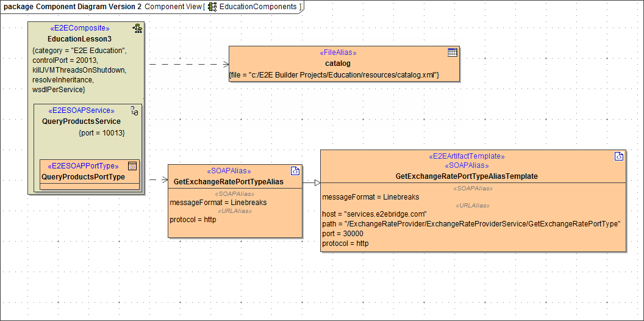Click the catalog file path tagged value
Image resolution: width=644 pixels, height=321 pixels.
click(x=334, y=75)
